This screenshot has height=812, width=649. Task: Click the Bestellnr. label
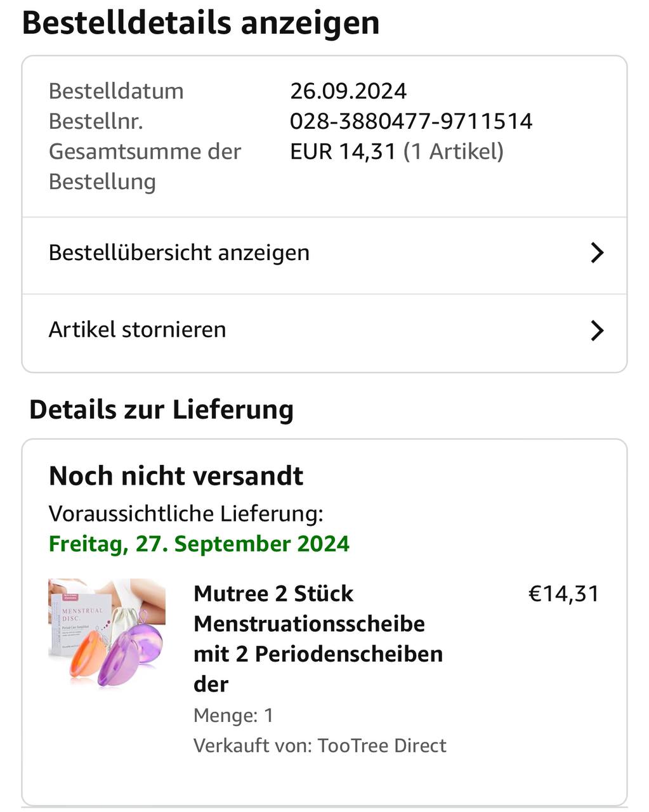[x=96, y=121]
